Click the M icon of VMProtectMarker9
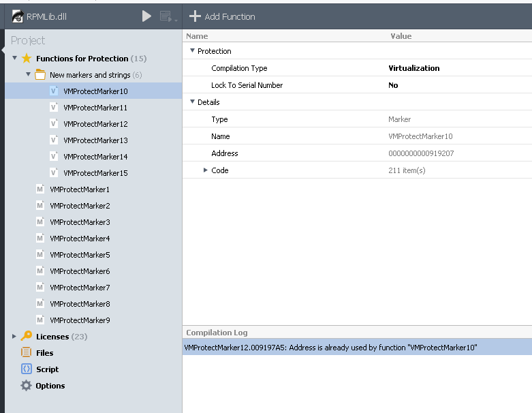The height and width of the screenshot is (413, 532). 40,320
